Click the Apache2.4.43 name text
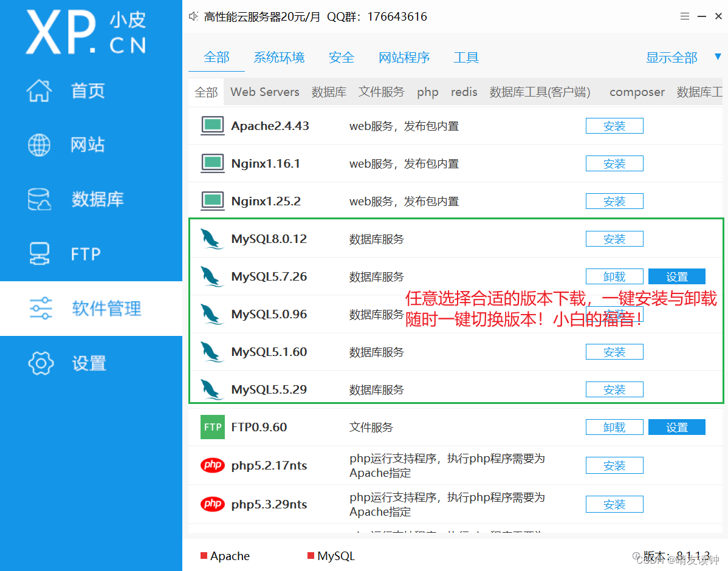This screenshot has width=728, height=571. pyautogui.click(x=270, y=126)
